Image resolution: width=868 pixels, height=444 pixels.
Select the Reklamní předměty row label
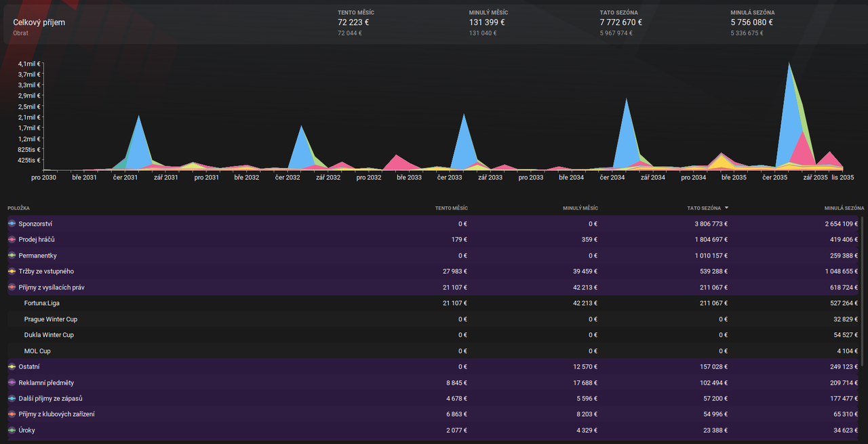tap(46, 382)
